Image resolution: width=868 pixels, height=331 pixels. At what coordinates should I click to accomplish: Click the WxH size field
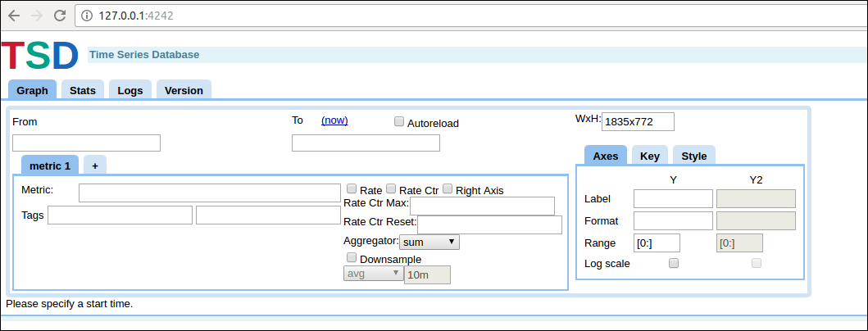tap(639, 122)
